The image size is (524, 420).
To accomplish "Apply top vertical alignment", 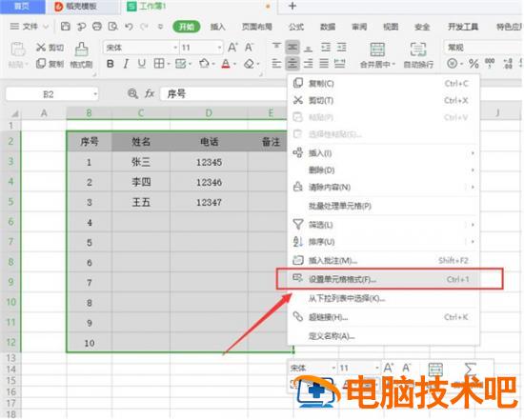I will [276, 48].
